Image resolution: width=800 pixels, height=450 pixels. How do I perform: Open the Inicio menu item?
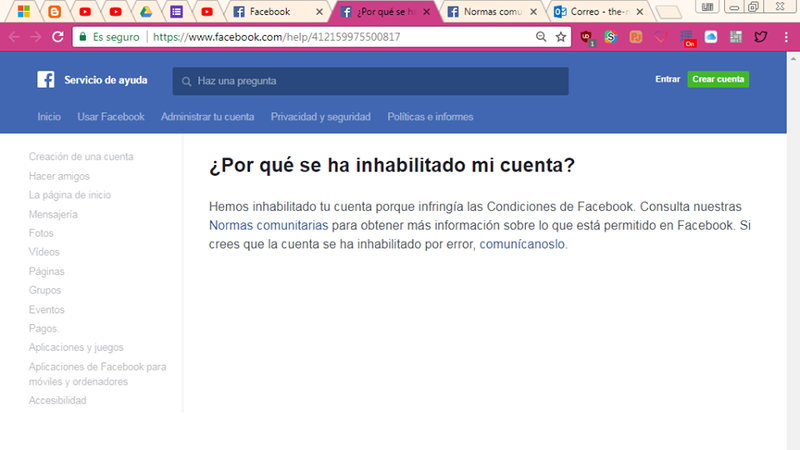49,117
